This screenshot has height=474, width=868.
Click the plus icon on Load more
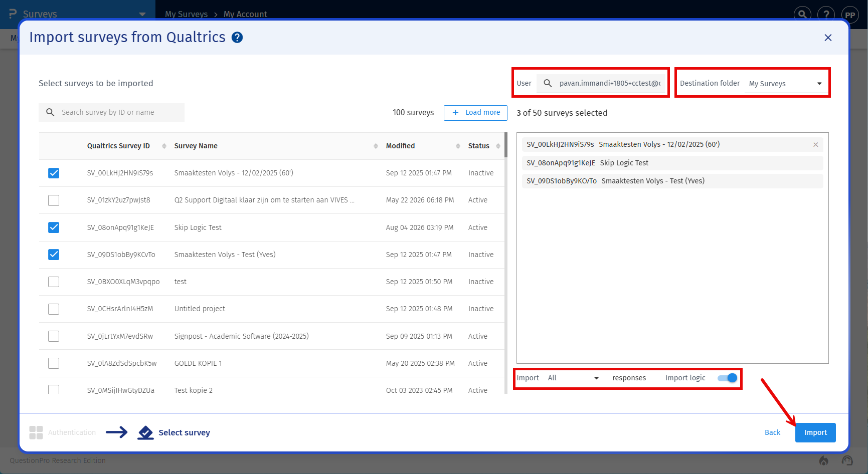click(455, 113)
